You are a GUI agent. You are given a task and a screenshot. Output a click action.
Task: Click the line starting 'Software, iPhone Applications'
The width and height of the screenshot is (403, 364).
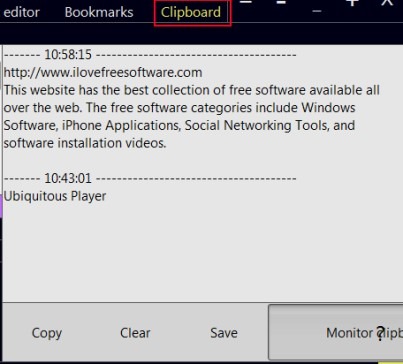(179, 126)
